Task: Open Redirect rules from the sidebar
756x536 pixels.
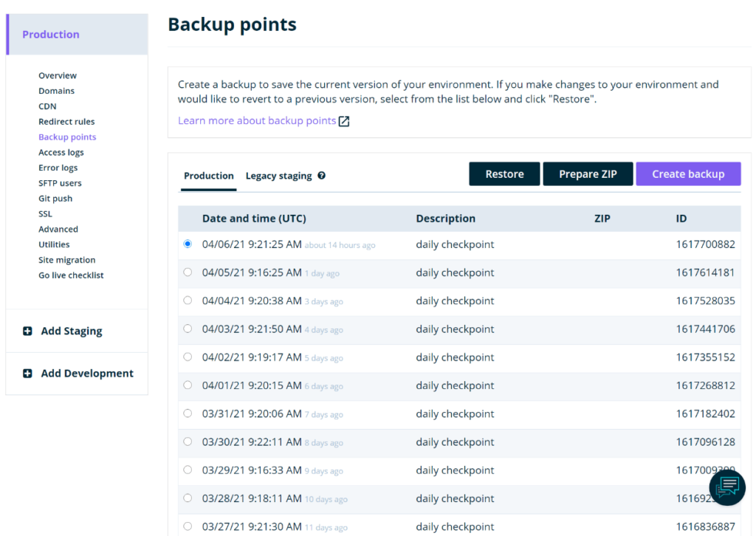Action: tap(66, 121)
